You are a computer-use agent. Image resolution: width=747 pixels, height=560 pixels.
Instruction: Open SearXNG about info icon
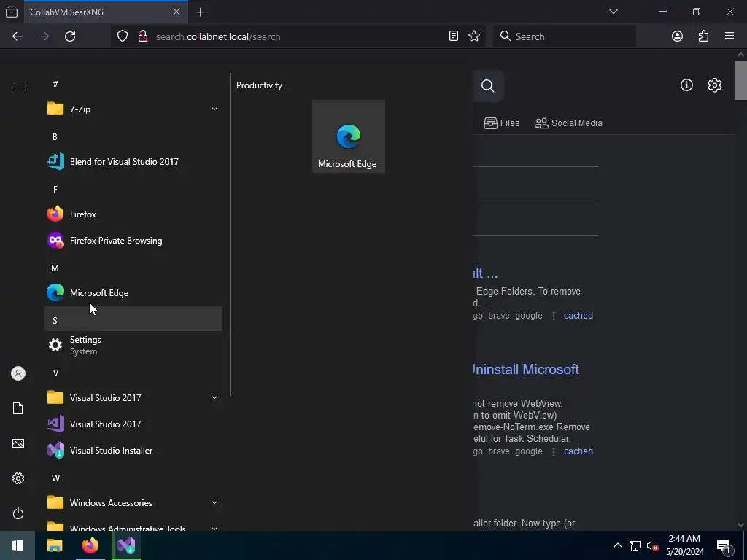686,85
